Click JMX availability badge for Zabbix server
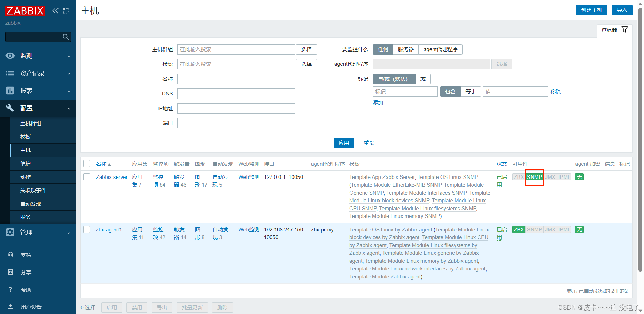The height and width of the screenshot is (314, 644). pyautogui.click(x=550, y=177)
